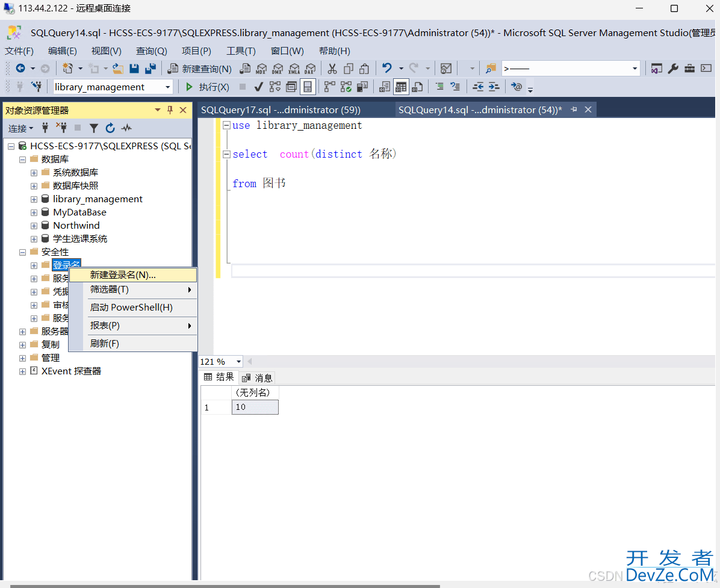Collapse the 安全性 (Security) folder
This screenshot has height=588, width=720.
[x=22, y=252]
